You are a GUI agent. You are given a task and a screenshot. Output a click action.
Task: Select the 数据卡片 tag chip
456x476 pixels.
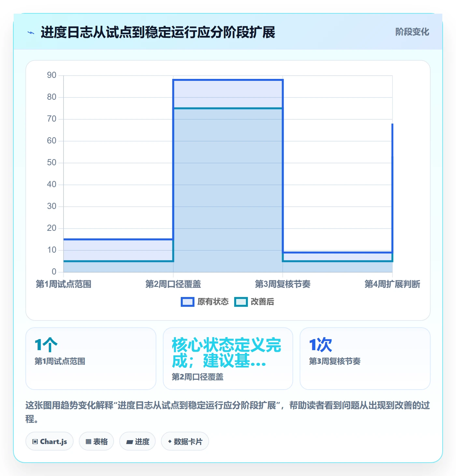pos(185,441)
